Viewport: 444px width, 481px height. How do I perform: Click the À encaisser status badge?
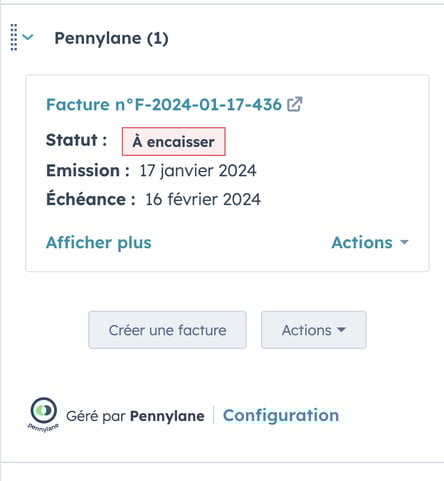(174, 142)
